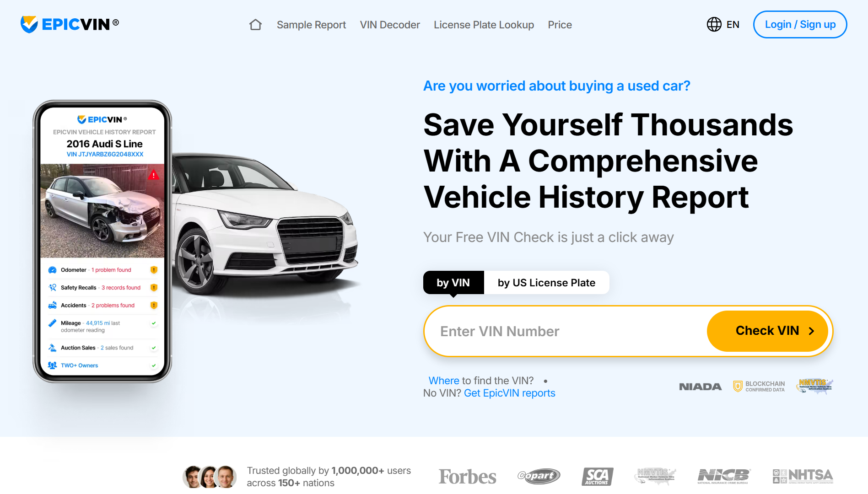Click the NICB logo
Screen dimensions: 868x494
tap(723, 476)
